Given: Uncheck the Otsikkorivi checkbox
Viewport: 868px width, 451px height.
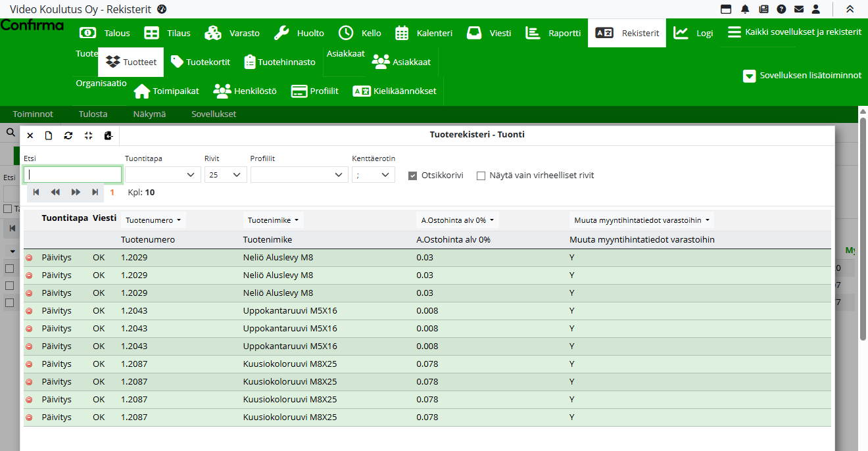Looking at the screenshot, I should pos(413,176).
